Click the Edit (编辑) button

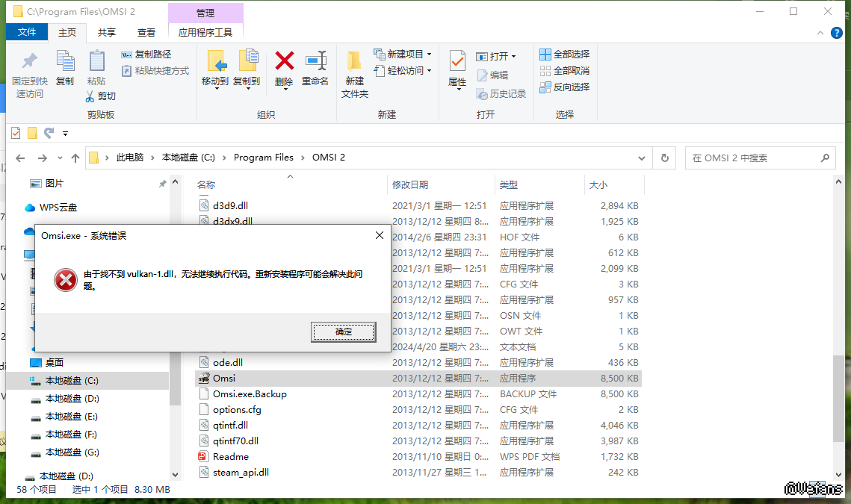coord(492,75)
